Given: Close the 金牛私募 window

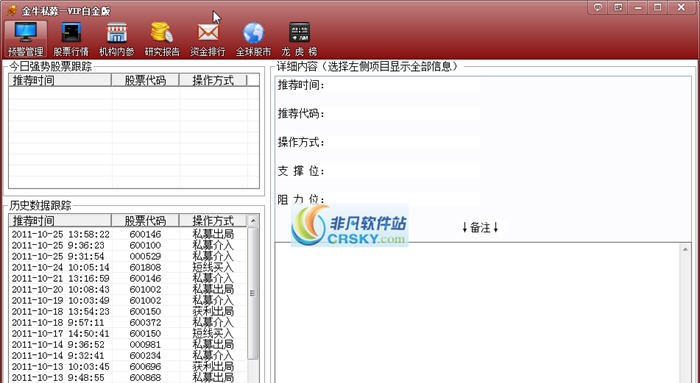Looking at the screenshot, I should [x=681, y=7].
